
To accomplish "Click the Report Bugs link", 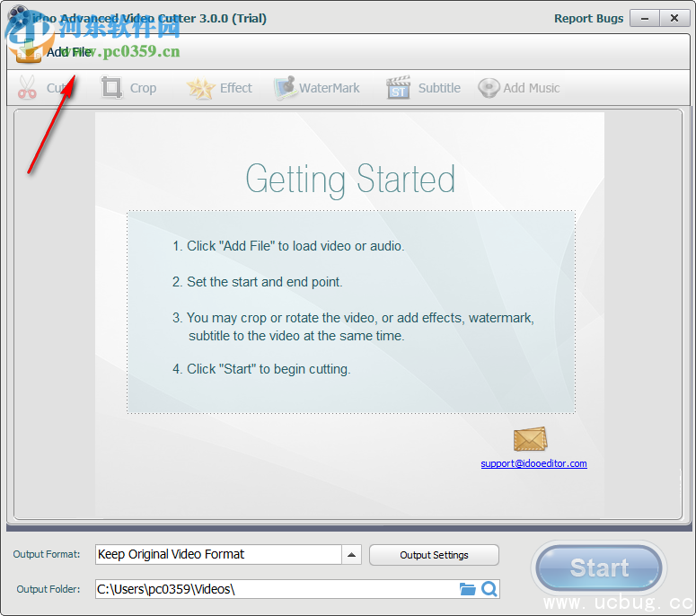I will click(x=588, y=19).
